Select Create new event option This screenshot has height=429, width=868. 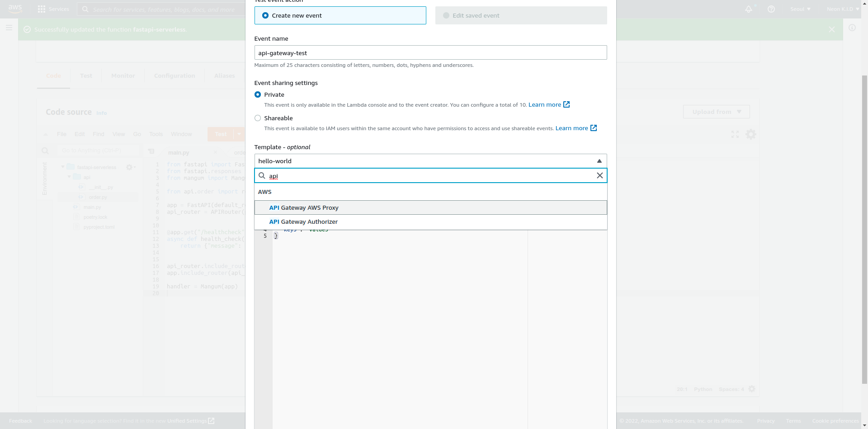click(340, 15)
